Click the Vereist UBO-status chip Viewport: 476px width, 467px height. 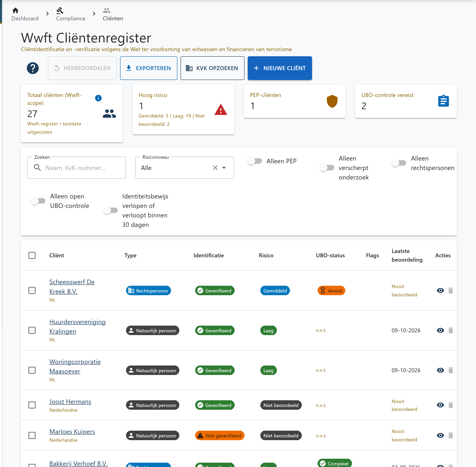click(331, 290)
